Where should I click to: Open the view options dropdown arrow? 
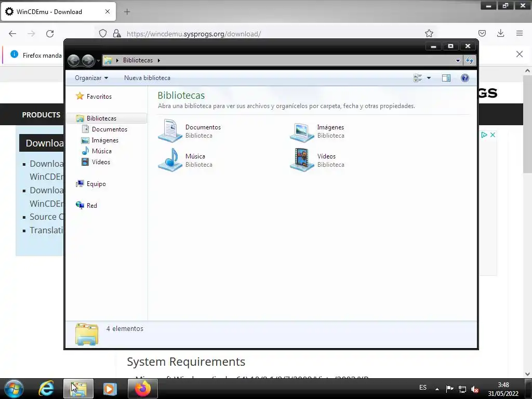click(429, 78)
